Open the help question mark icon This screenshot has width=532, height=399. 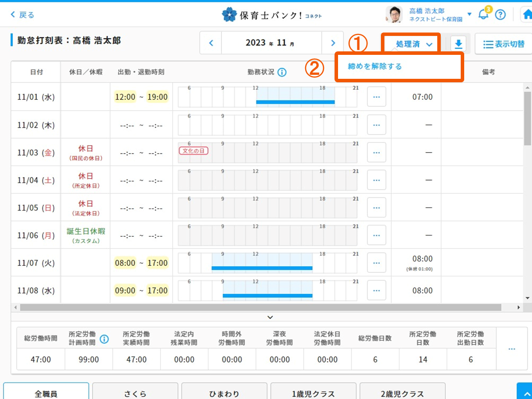coord(500,15)
